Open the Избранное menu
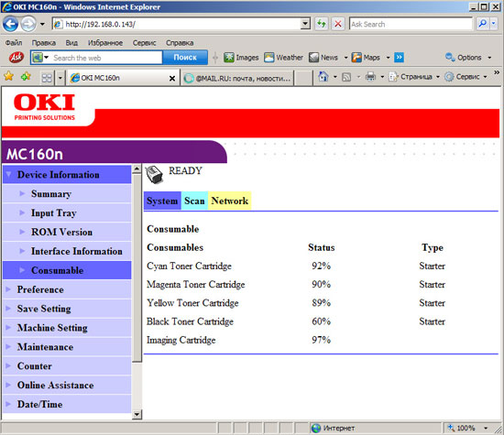The height and width of the screenshot is (435, 504). (105, 43)
